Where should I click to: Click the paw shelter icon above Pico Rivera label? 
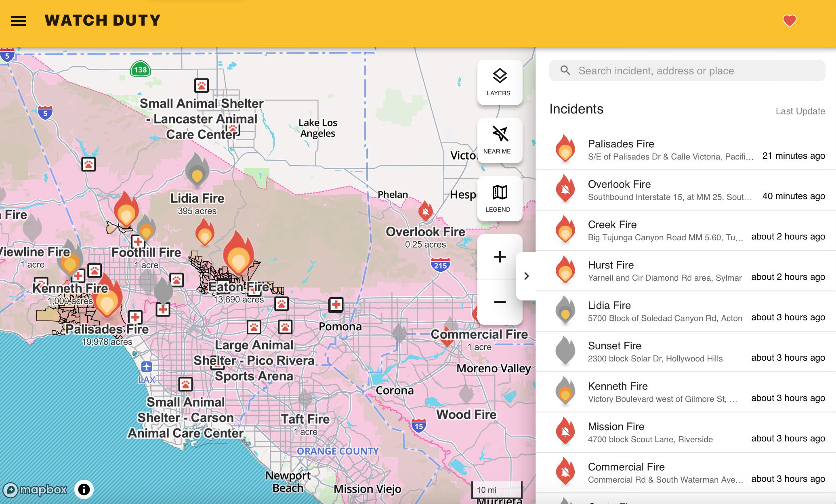point(254,327)
